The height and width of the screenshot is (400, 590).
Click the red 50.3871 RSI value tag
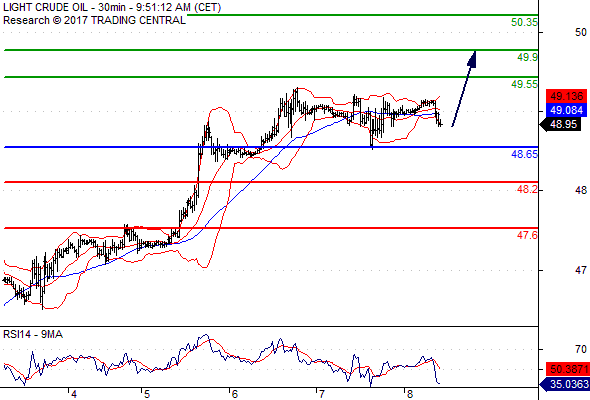(x=568, y=369)
